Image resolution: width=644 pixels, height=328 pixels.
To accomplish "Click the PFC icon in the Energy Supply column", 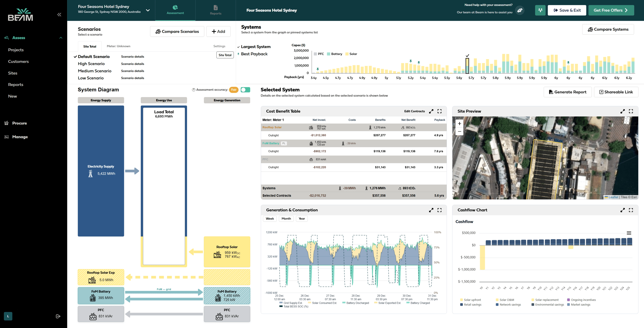I will coord(93,316).
